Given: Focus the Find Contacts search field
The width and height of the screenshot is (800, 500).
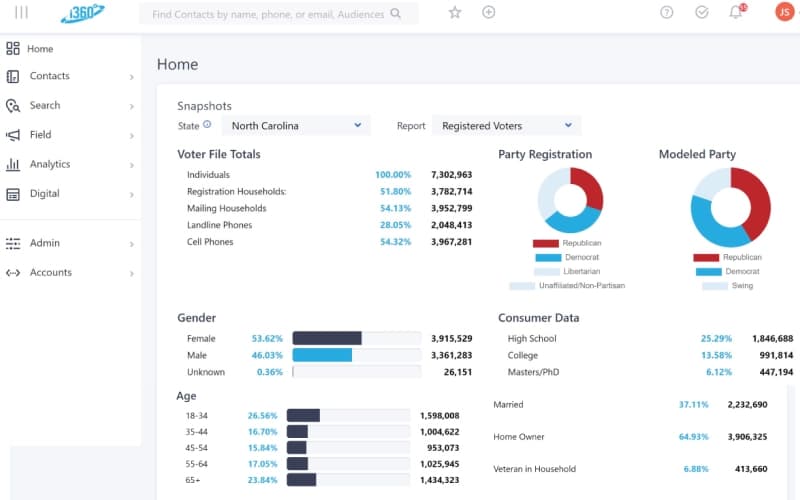Looking at the screenshot, I should click(268, 14).
